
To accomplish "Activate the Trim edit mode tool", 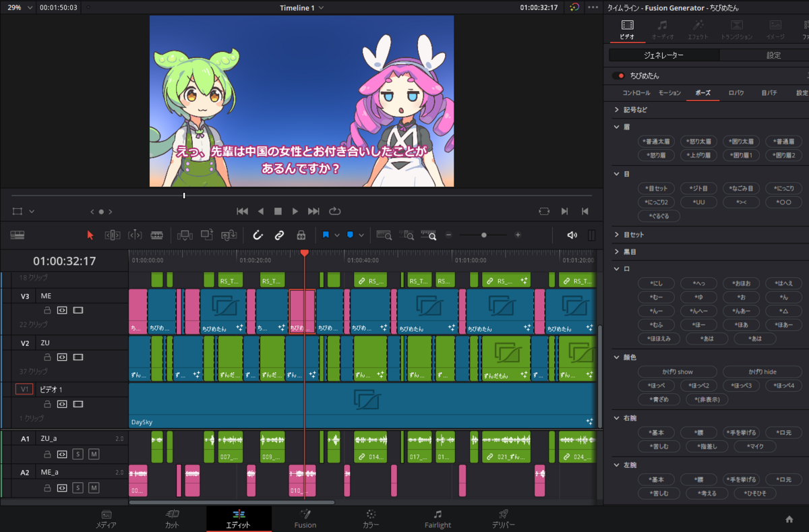I will (113, 235).
